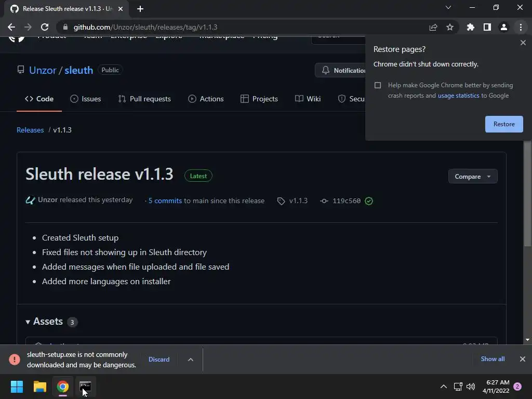Click the Restore button
Viewport: 532px width, 399px height.
point(504,124)
